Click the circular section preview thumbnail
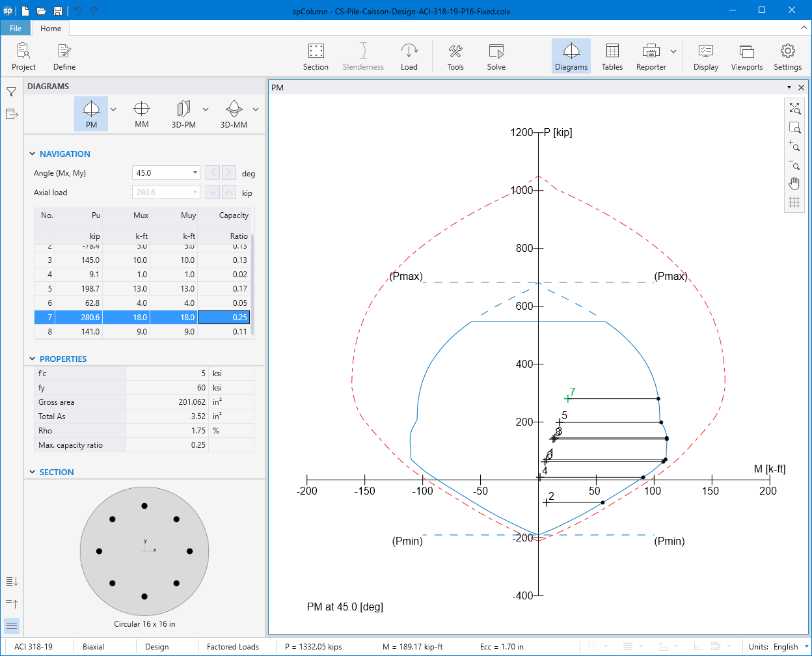This screenshot has width=812, height=656. click(144, 551)
